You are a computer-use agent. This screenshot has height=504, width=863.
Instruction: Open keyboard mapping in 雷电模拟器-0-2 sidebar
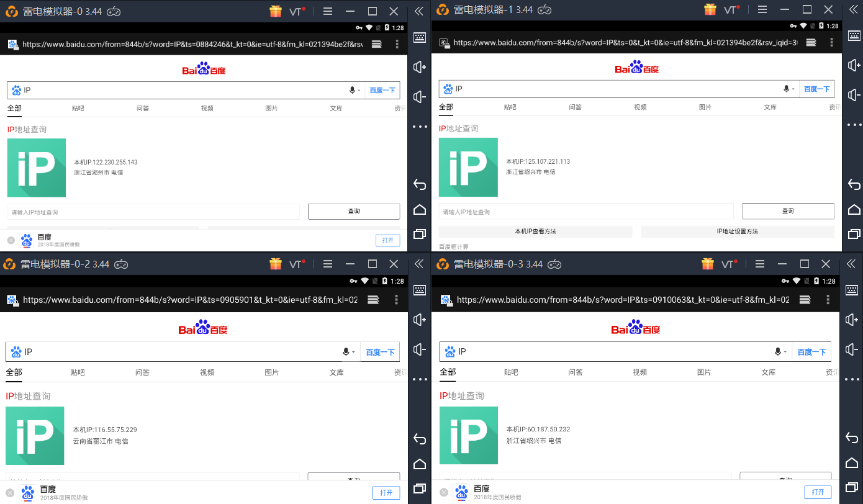pyautogui.click(x=420, y=290)
